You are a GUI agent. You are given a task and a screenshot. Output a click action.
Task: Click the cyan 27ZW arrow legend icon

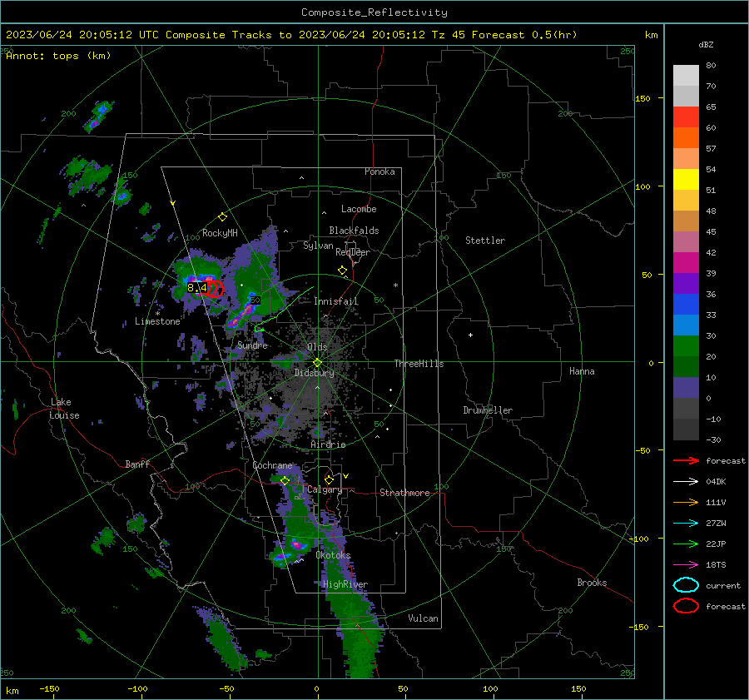[x=686, y=524]
